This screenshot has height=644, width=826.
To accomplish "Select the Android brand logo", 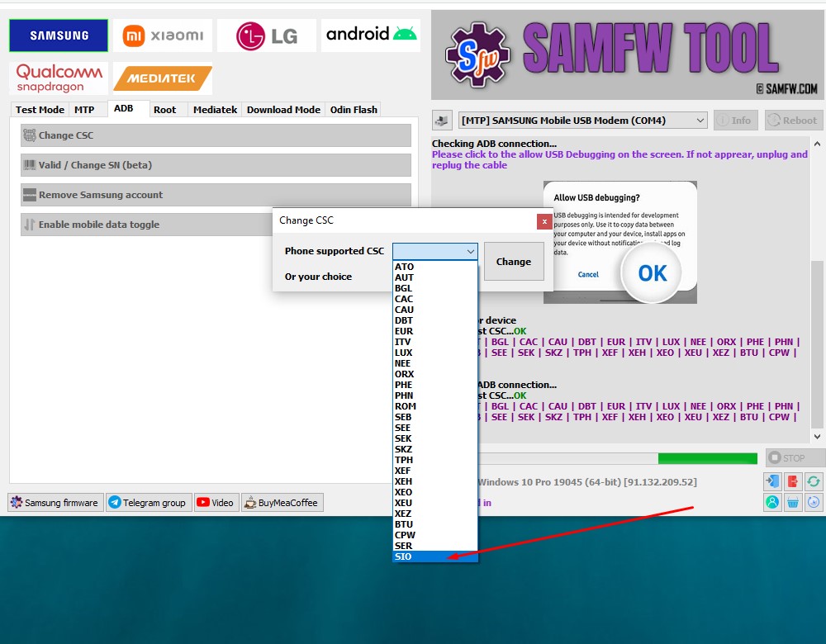I will click(x=371, y=36).
